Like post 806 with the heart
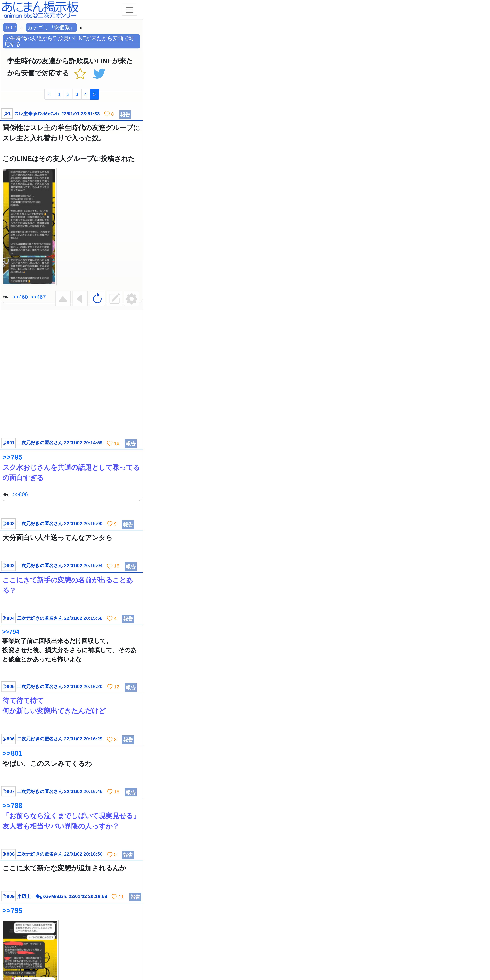Screen dimensions: 490x980 pos(110,740)
